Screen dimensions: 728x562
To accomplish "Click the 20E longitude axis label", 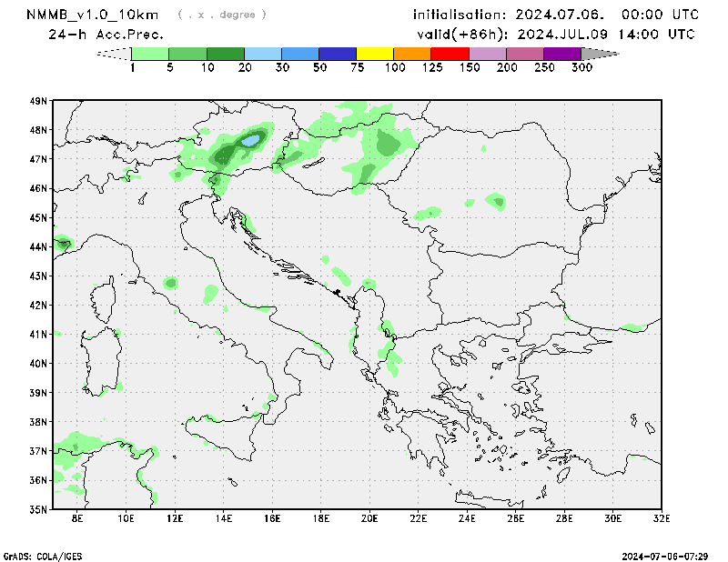I will click(369, 518).
